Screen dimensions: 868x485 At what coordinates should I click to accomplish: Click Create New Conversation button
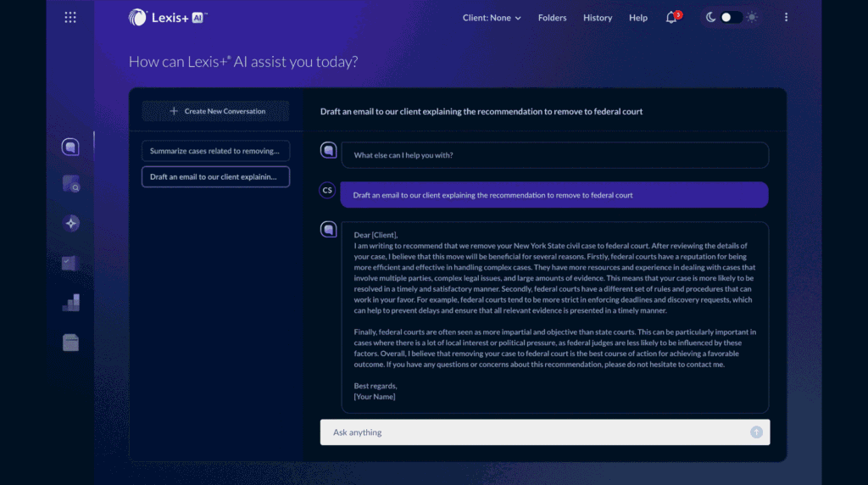pos(216,111)
